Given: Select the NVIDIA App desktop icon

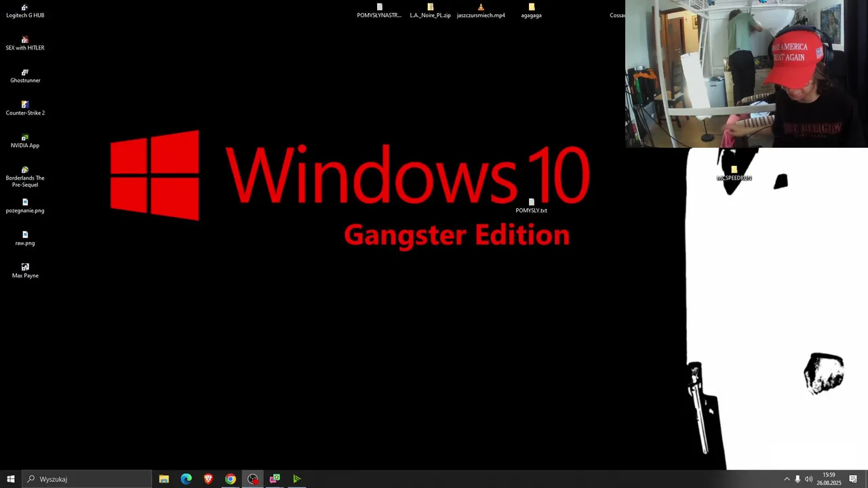Looking at the screenshot, I should point(25,142).
